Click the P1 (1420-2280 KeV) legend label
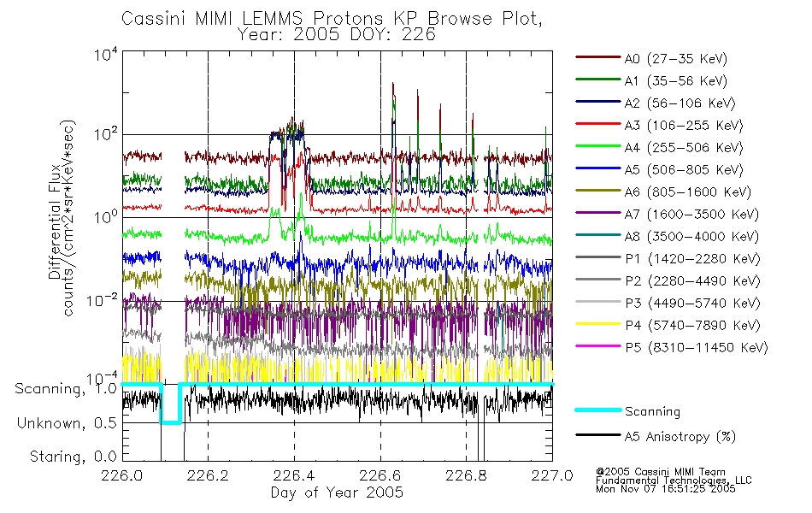The width and height of the screenshot is (812, 513). (x=692, y=259)
